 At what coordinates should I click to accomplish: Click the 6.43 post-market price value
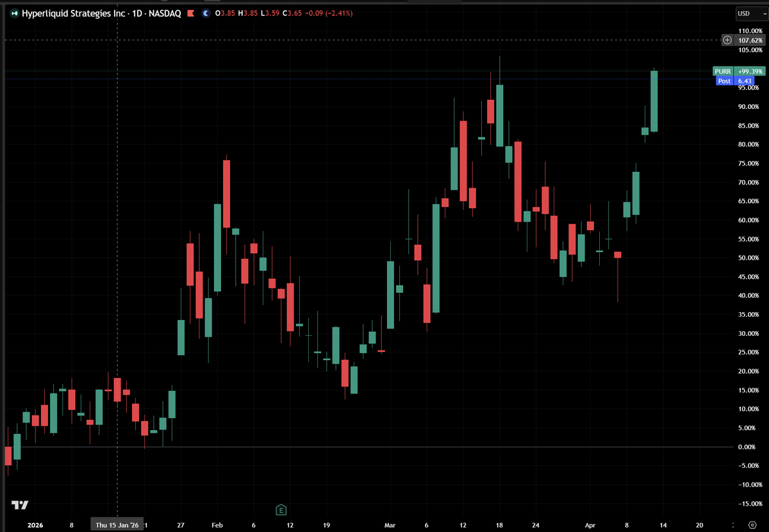pos(744,81)
